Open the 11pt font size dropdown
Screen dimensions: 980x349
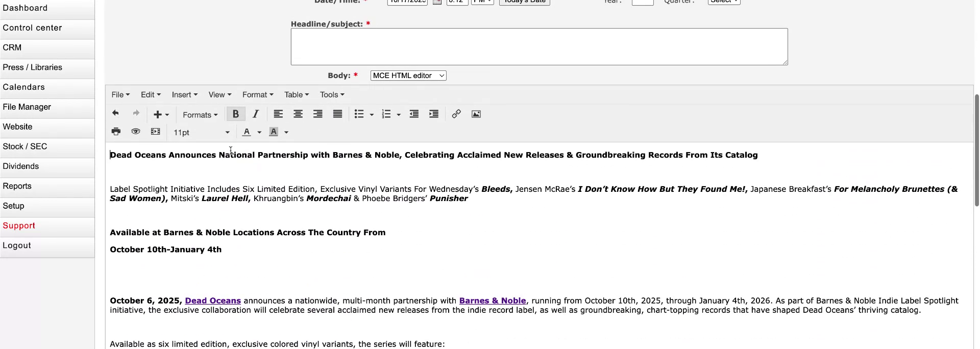click(x=202, y=132)
